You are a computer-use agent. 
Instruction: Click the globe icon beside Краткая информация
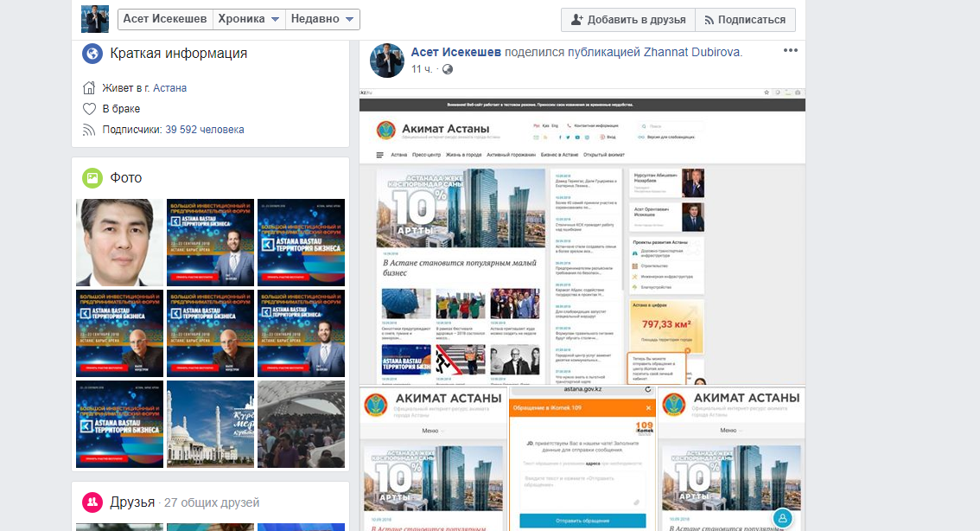(92, 54)
